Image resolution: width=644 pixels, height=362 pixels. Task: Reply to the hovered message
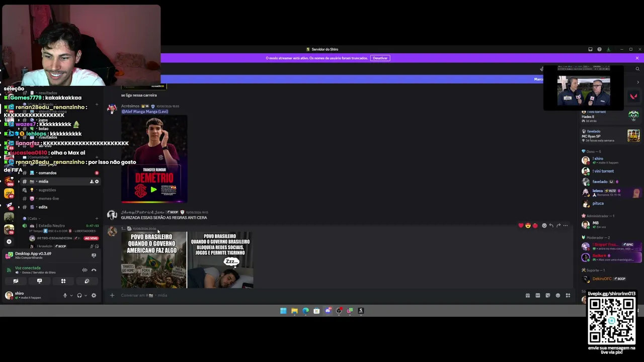551,226
